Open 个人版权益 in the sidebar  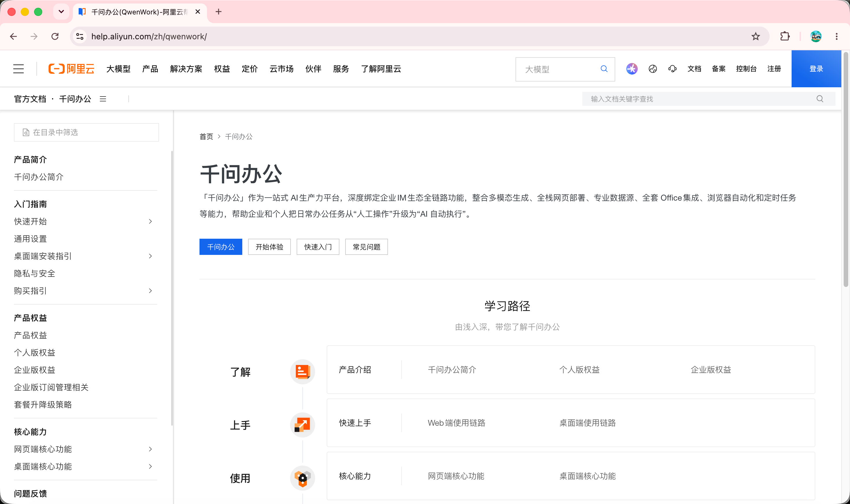pyautogui.click(x=35, y=353)
